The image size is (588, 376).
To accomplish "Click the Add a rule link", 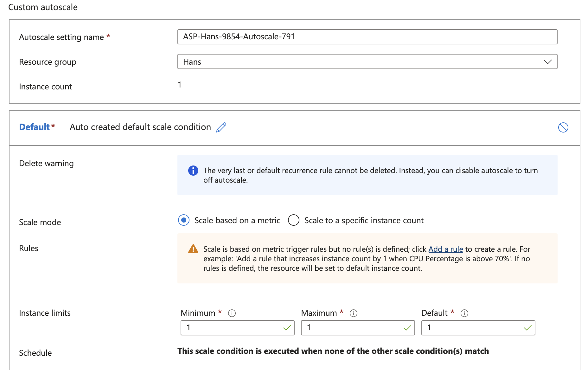I will [x=445, y=249].
